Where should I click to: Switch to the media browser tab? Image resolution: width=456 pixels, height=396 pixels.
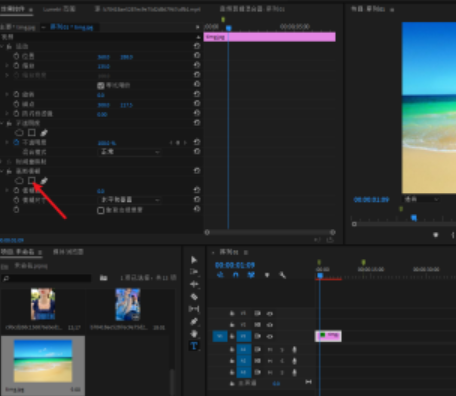[x=68, y=252]
